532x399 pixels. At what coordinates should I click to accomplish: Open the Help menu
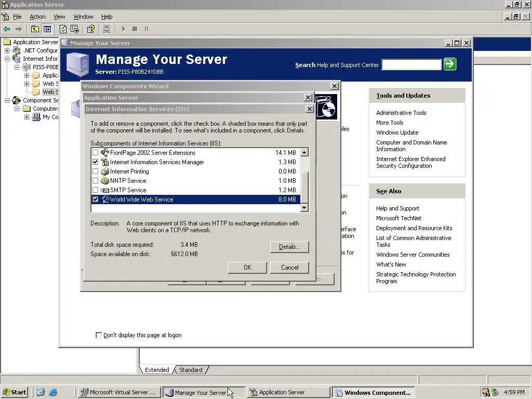click(x=107, y=17)
